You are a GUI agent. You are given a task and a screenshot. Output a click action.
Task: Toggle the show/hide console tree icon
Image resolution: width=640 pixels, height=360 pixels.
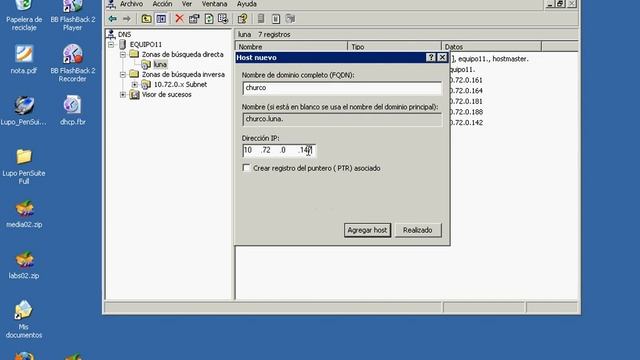pyautogui.click(x=161, y=19)
